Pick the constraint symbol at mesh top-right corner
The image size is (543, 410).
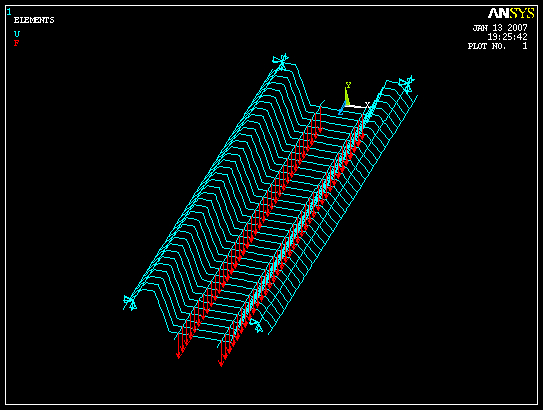tap(407, 83)
